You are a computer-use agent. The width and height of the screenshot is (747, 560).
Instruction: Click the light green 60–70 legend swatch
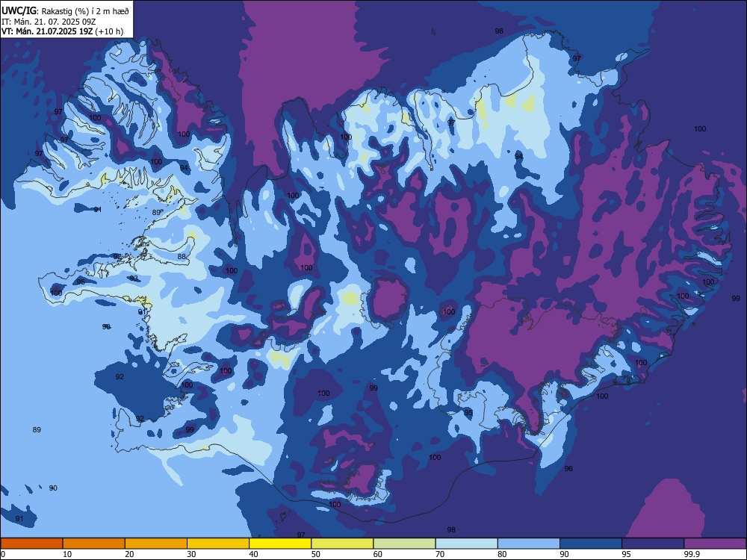pyautogui.click(x=404, y=544)
